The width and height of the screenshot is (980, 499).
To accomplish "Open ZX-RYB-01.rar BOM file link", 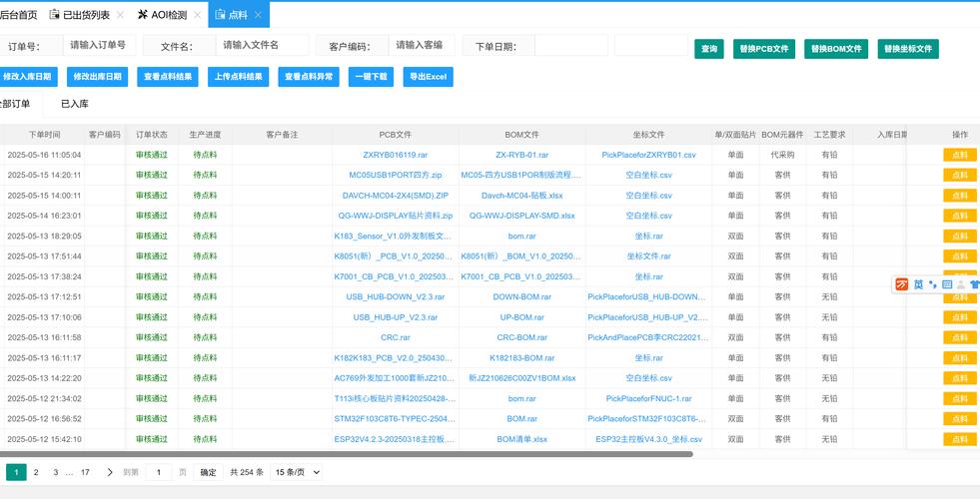I will (x=521, y=155).
